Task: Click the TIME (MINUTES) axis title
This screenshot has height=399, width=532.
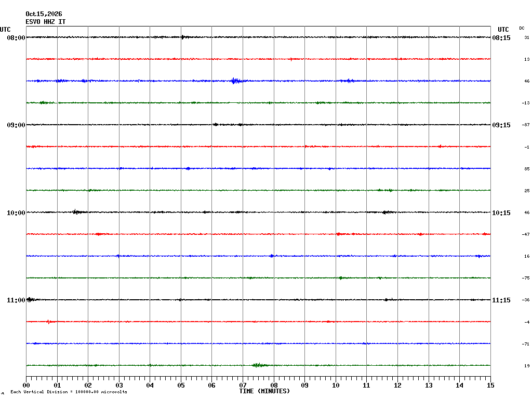Action: (264, 391)
